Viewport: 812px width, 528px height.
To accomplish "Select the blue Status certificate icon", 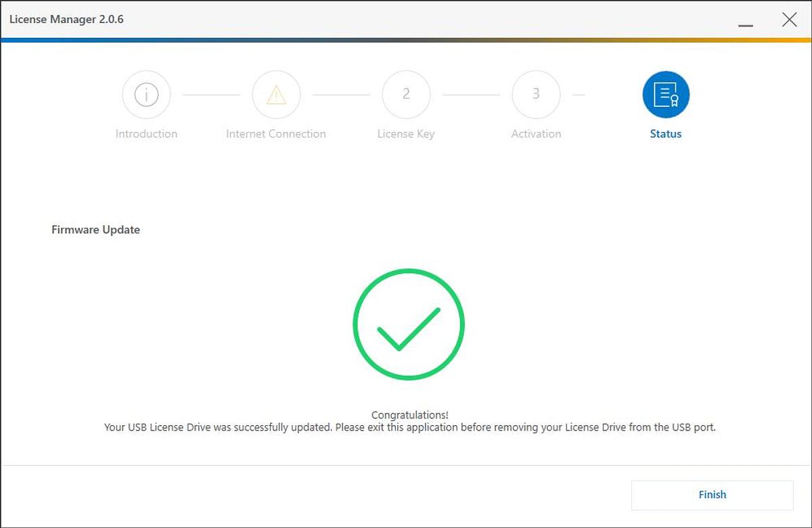I will (666, 95).
